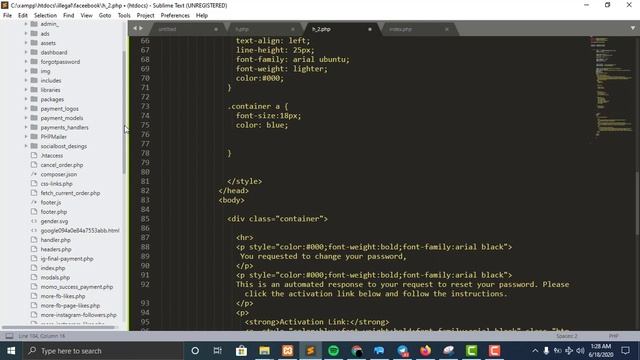
Task: Click the Sublime Text taskbar icon
Action: pyautogui.click(x=311, y=351)
